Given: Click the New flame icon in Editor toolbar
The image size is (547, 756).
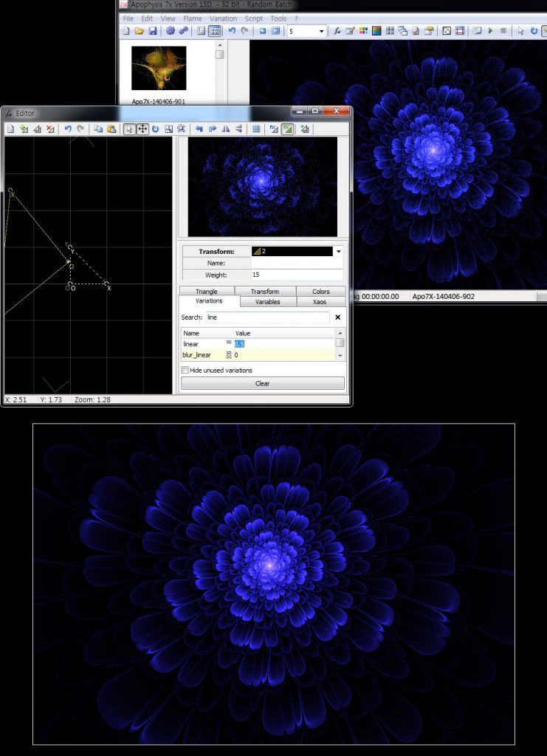Looking at the screenshot, I should [10, 128].
